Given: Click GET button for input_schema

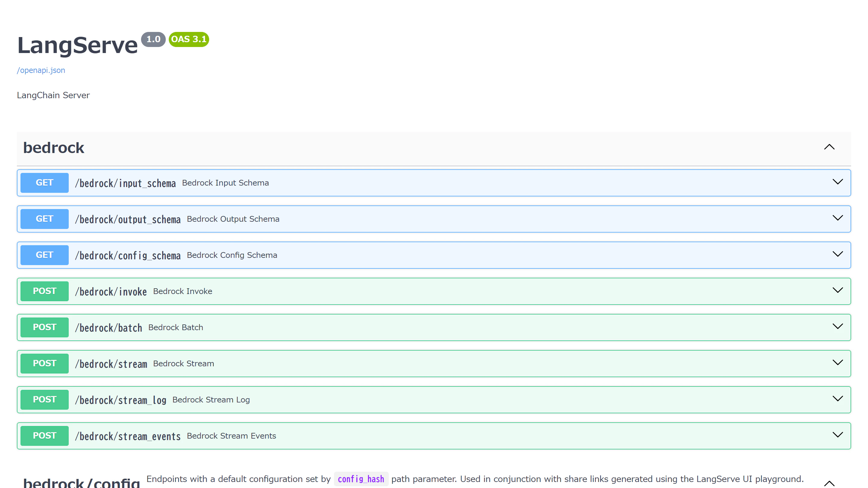Looking at the screenshot, I should pyautogui.click(x=45, y=183).
